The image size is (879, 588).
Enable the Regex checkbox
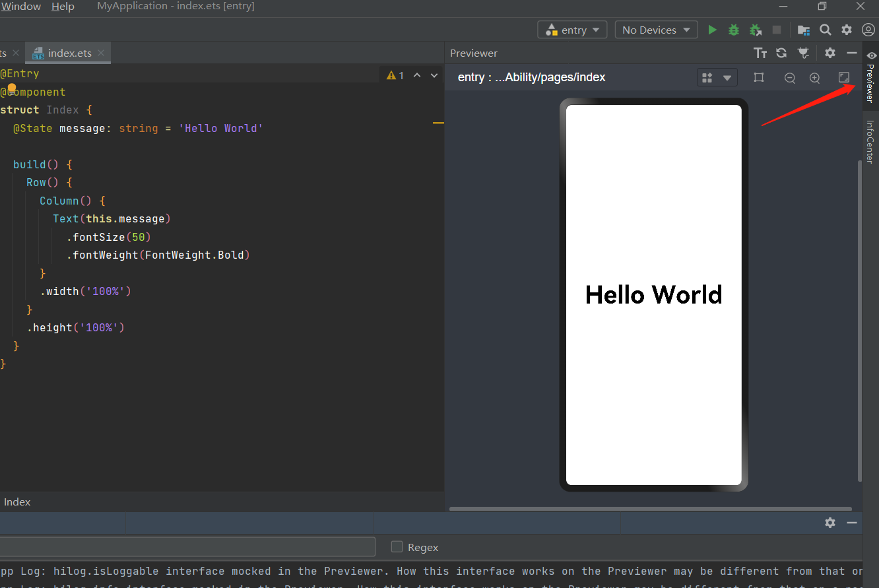pyautogui.click(x=397, y=546)
